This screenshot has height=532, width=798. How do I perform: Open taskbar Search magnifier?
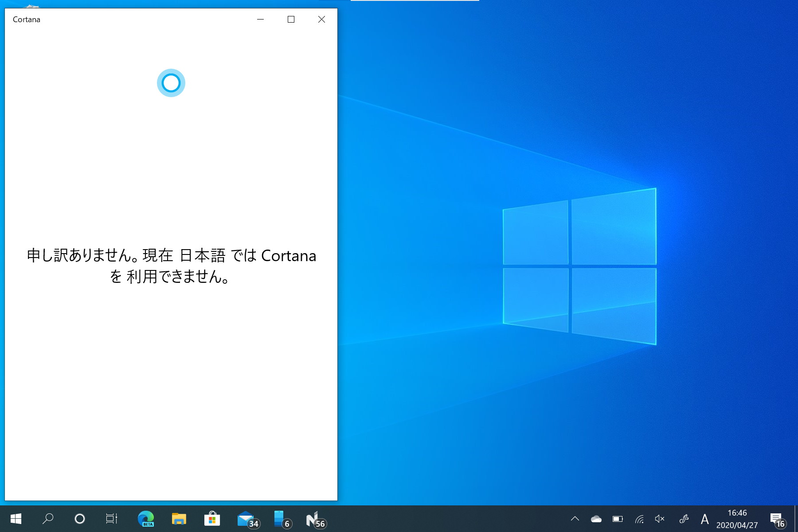(48, 519)
